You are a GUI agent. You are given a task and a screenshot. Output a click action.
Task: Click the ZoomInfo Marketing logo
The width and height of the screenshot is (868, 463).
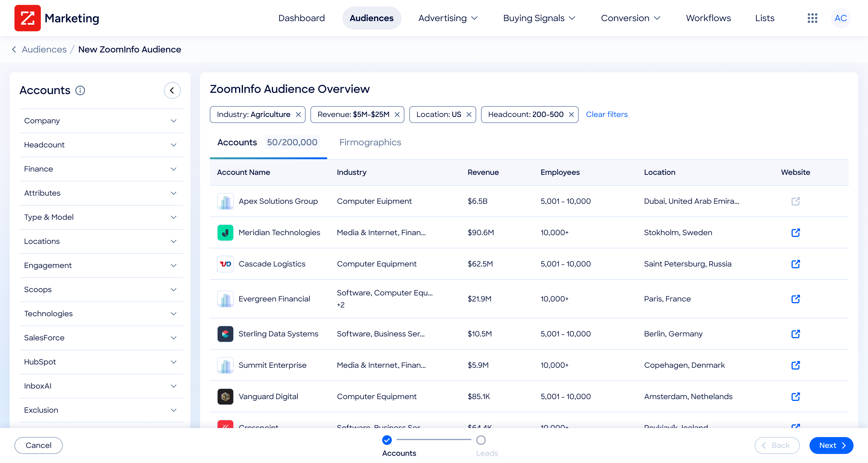tap(28, 18)
